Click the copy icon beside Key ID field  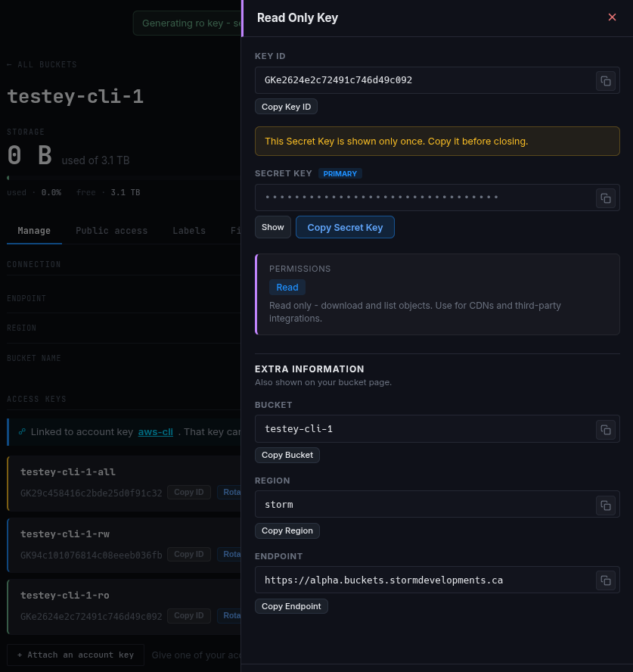coord(605,81)
